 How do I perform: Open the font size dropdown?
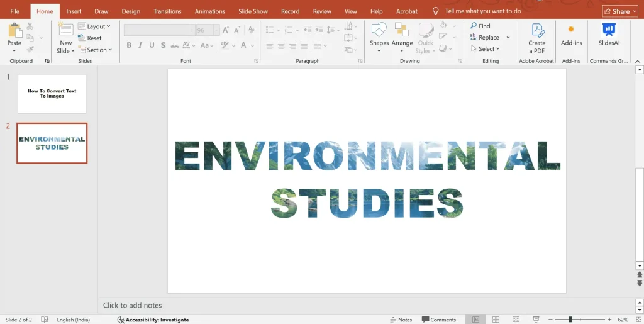tap(216, 30)
